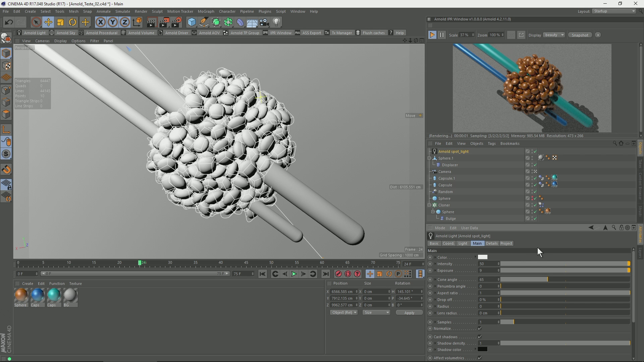Open the camera object icon

click(264, 22)
